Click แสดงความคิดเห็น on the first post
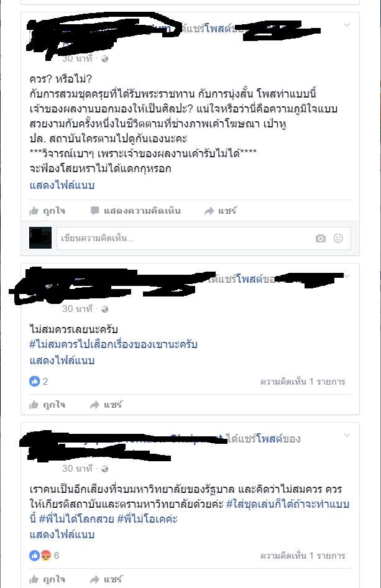 (135, 211)
